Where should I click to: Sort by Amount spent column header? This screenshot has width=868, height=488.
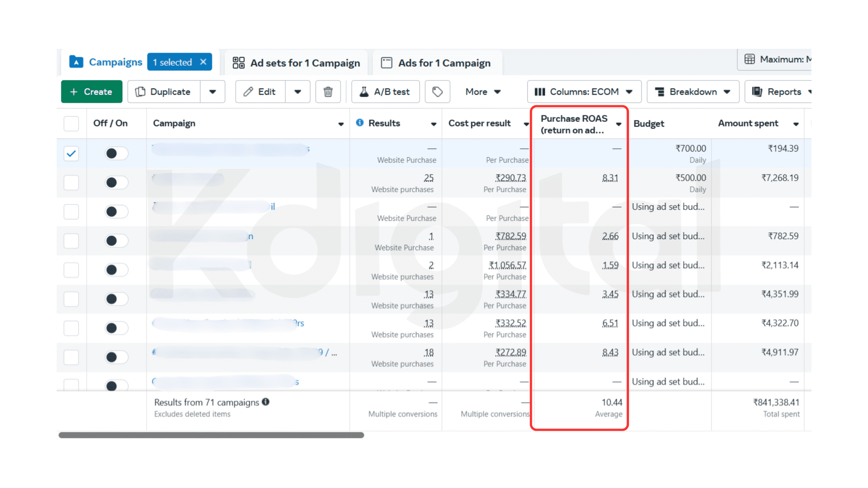coord(748,123)
